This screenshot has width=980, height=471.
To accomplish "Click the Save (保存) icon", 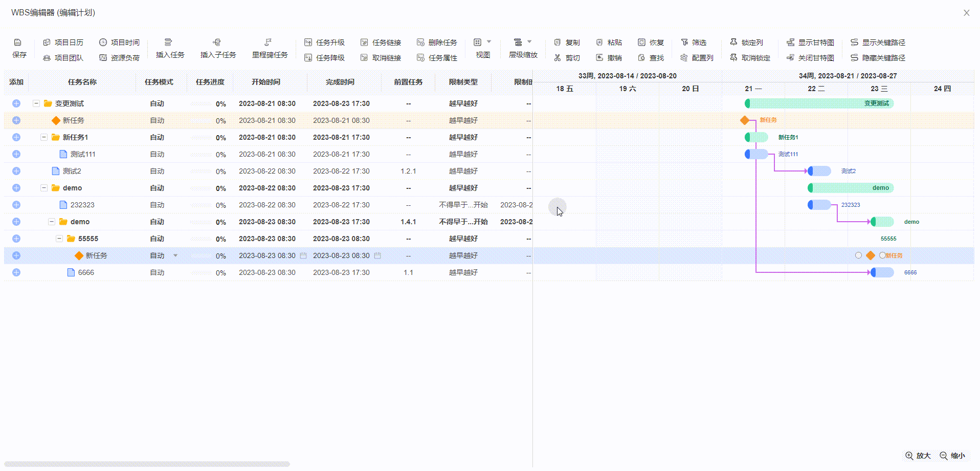I will coord(18,42).
